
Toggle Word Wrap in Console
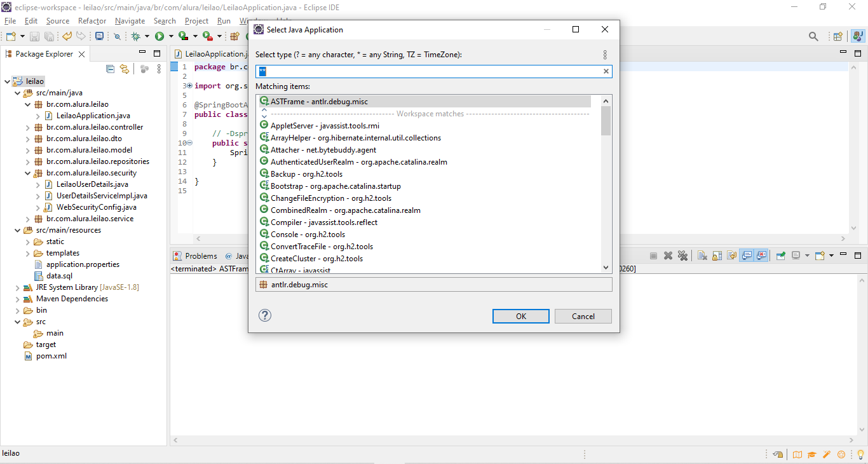click(731, 256)
